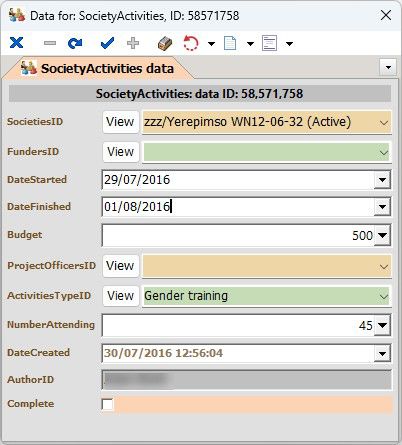The width and height of the screenshot is (402, 445).
Task: Open the ActivitiesTypeID Gender training dropdown
Action: point(383,296)
